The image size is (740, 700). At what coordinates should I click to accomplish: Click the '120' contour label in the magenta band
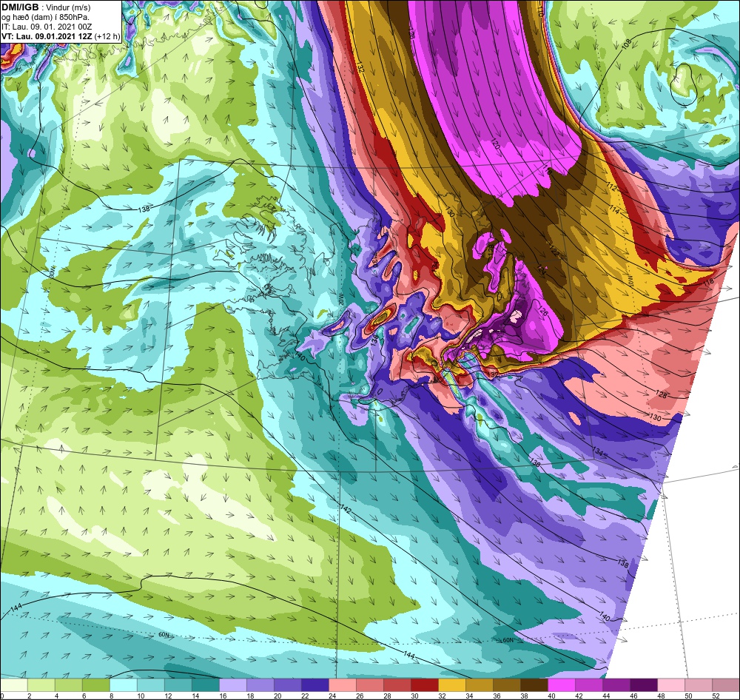coord(495,144)
